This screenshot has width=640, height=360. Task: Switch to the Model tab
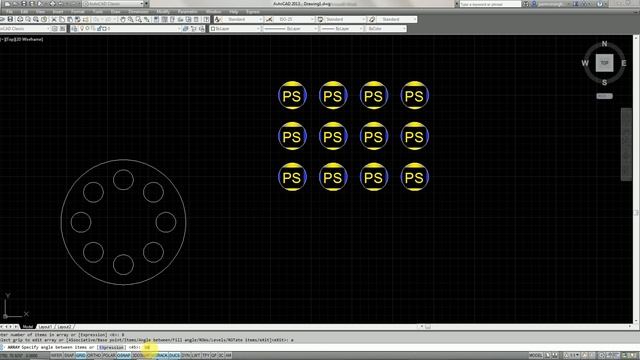coord(28,327)
